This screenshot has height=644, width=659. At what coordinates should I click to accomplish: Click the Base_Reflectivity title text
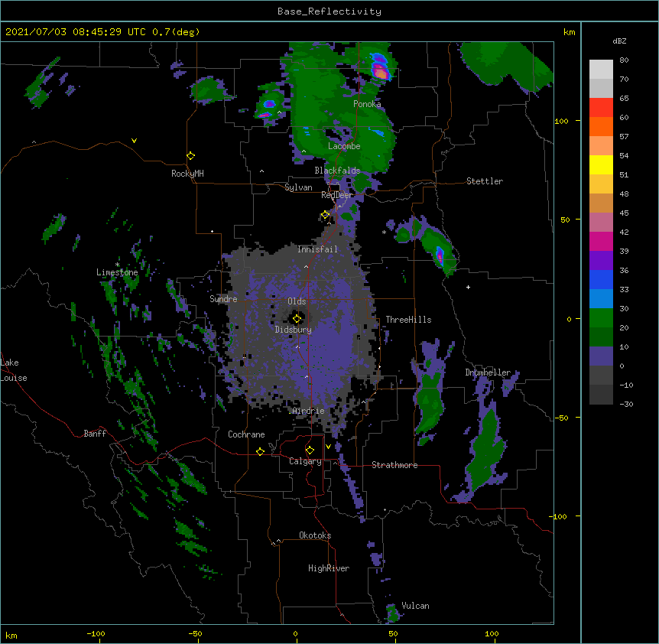coord(329,11)
